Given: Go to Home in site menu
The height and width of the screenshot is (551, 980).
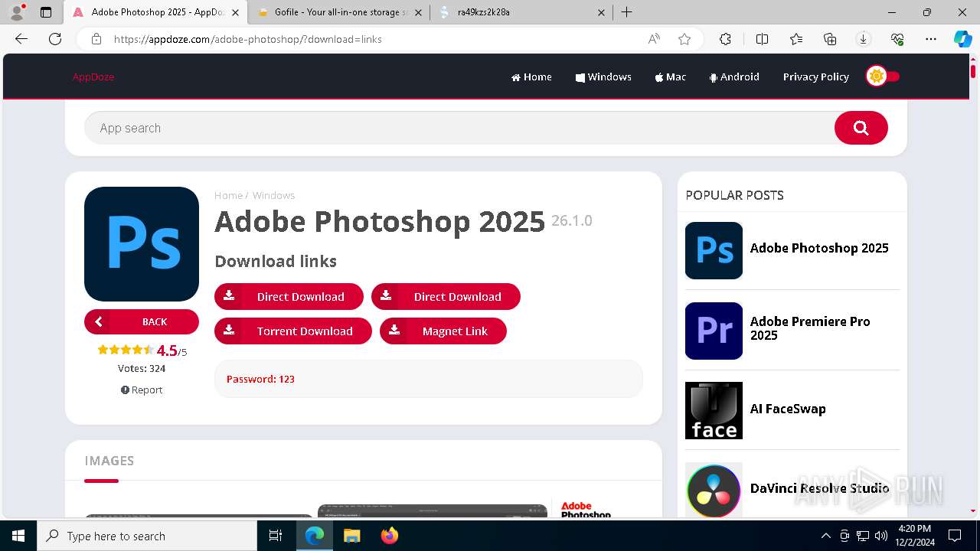Looking at the screenshot, I should pos(531,77).
